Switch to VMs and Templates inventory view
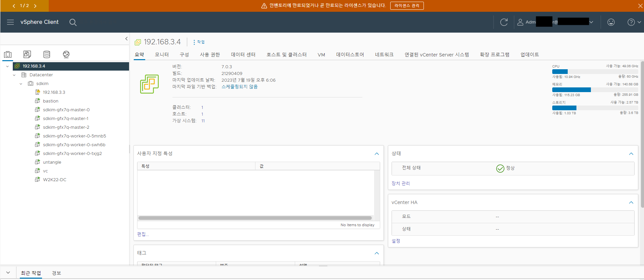Image resolution: width=644 pixels, height=280 pixels. (27, 54)
